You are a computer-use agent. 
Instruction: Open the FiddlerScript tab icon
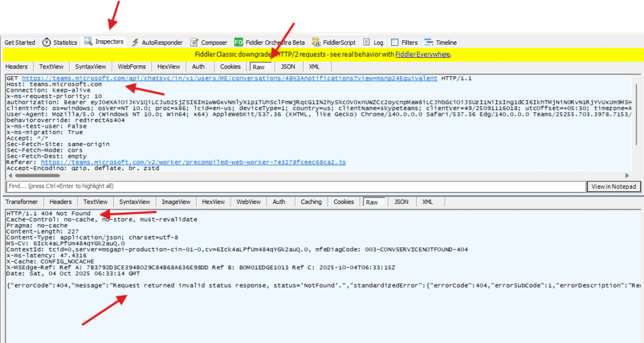click(x=316, y=43)
